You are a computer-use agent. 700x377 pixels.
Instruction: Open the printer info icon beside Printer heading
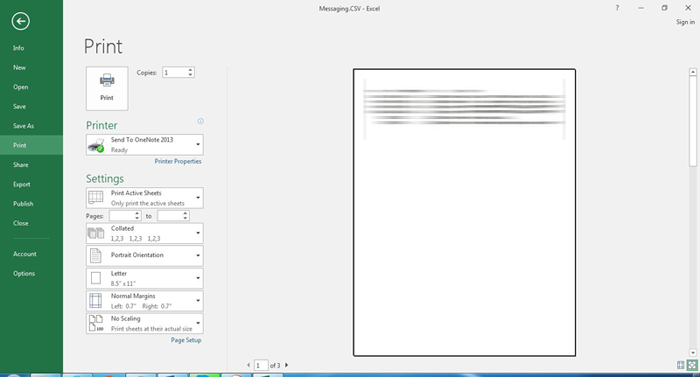point(200,121)
